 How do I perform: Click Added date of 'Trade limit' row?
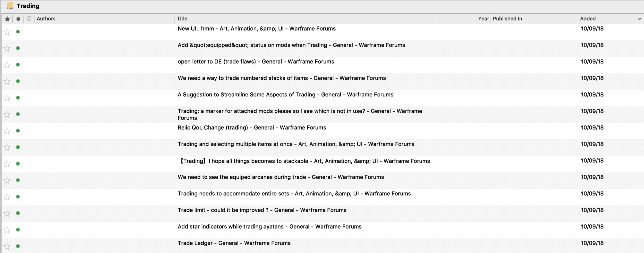tap(592, 210)
